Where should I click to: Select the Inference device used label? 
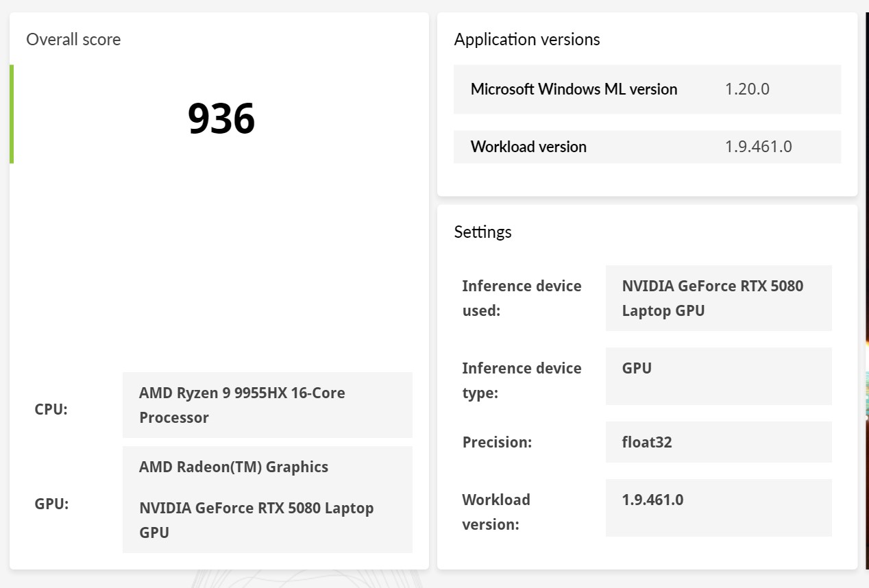coord(522,298)
